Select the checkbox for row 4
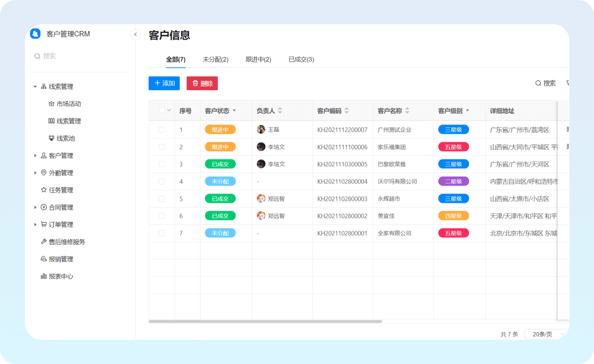The height and width of the screenshot is (364, 594). [x=162, y=182]
